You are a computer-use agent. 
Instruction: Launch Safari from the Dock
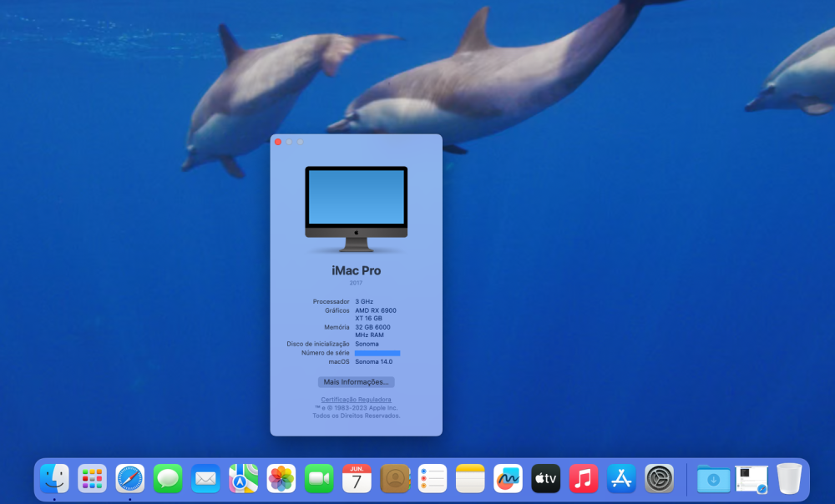tap(130, 478)
